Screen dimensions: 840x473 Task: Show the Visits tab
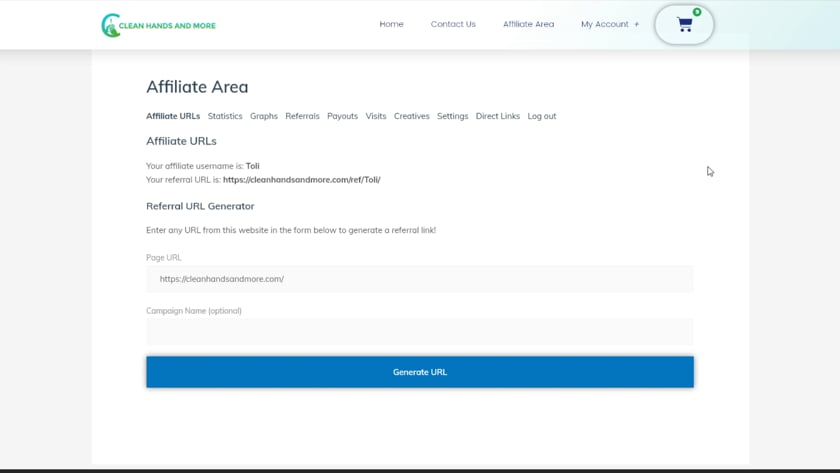pyautogui.click(x=376, y=116)
